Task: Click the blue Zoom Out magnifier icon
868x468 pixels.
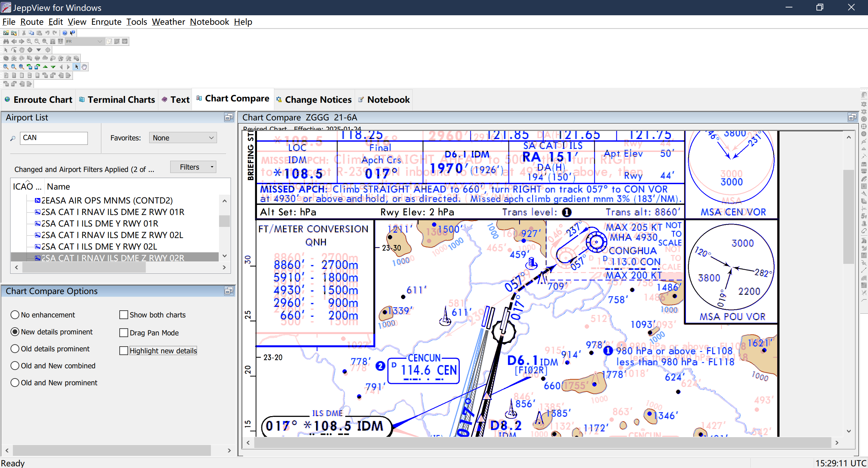Action: [14, 67]
